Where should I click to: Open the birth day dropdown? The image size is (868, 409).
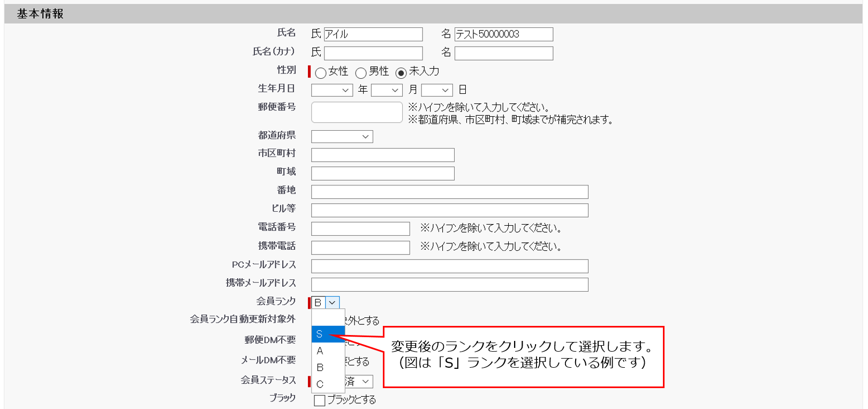[x=437, y=90]
